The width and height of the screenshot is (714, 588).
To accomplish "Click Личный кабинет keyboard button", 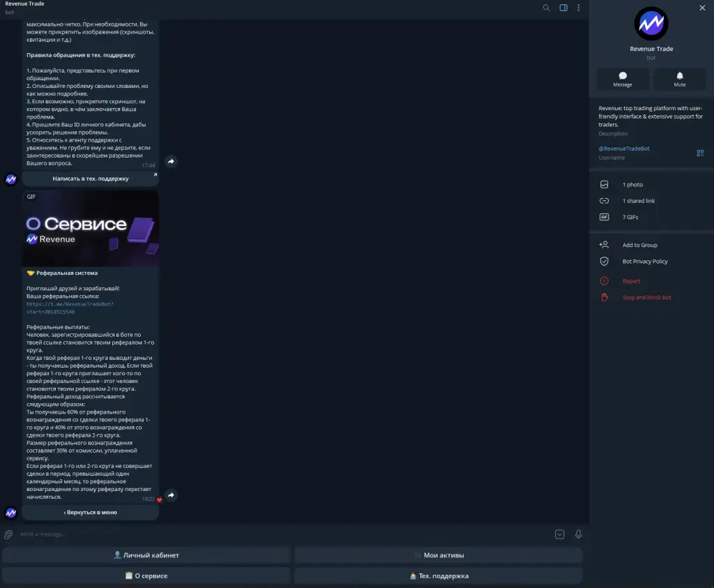I will [146, 555].
